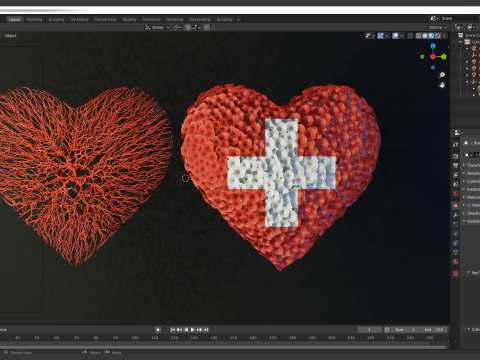Open the Sculpting workspace tab
The image size is (480, 360).
(x=56, y=19)
